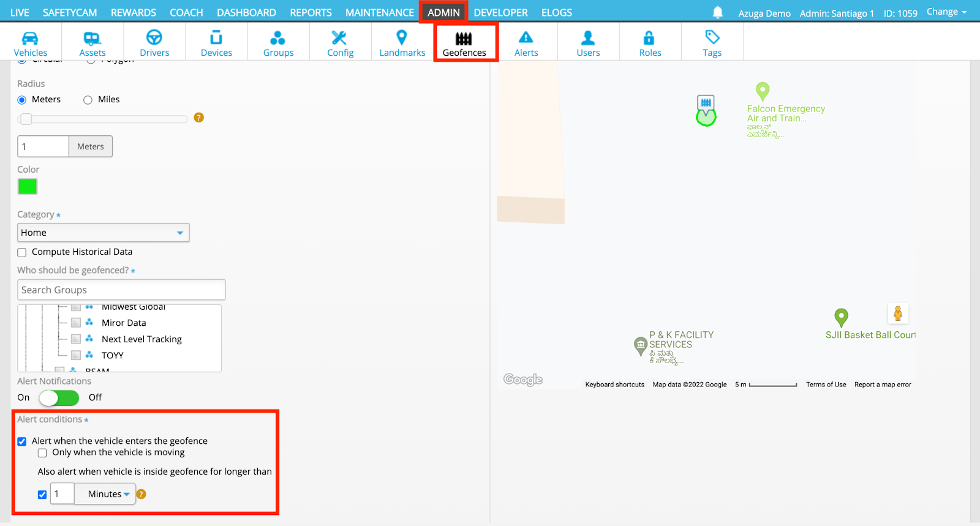Click the notification bell icon
Viewport: 980px width, 526px height.
tap(718, 12)
